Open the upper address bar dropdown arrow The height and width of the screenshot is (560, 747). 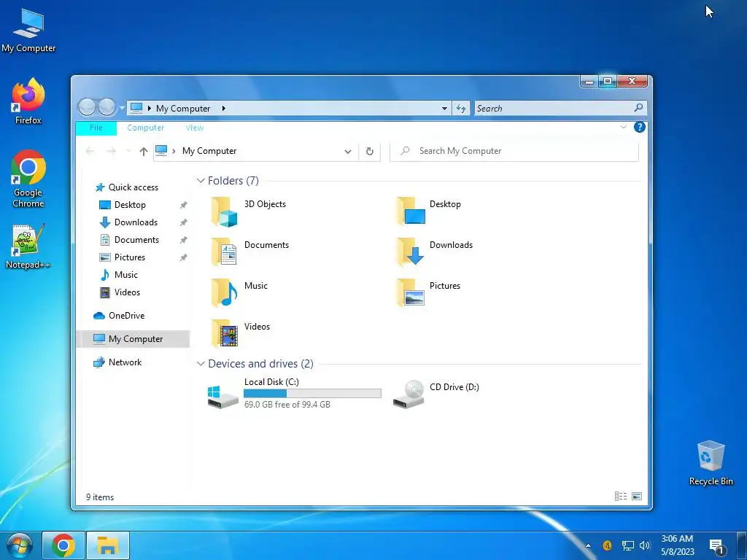click(444, 108)
